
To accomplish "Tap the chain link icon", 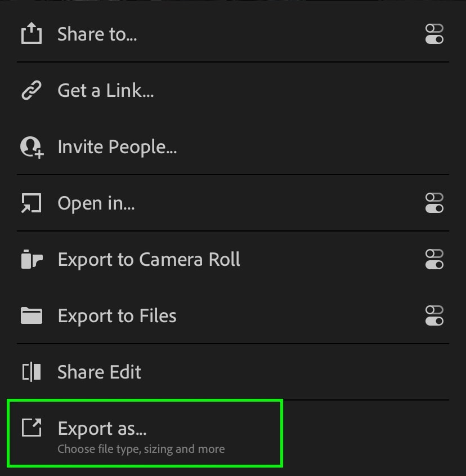I will [32, 90].
